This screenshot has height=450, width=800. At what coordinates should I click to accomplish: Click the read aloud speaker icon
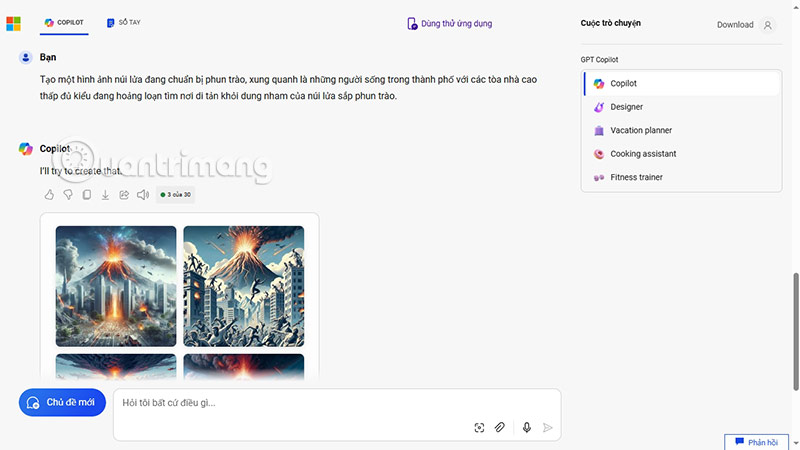(x=143, y=195)
